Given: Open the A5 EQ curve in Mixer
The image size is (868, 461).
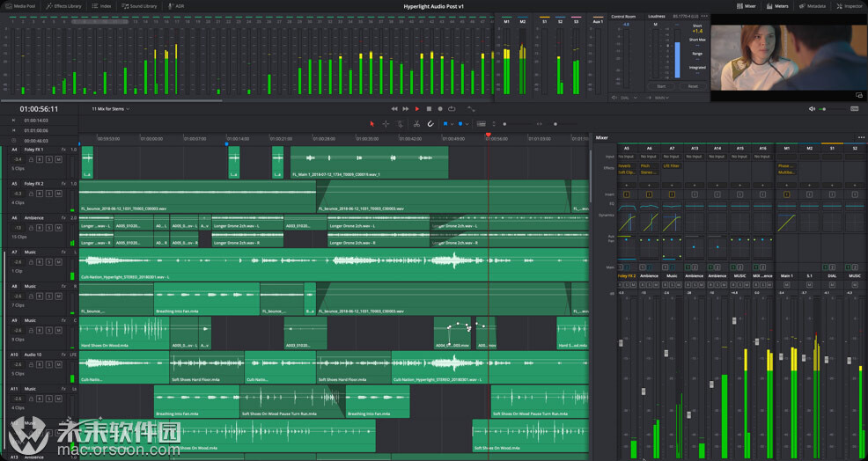Looking at the screenshot, I should pos(626,207).
